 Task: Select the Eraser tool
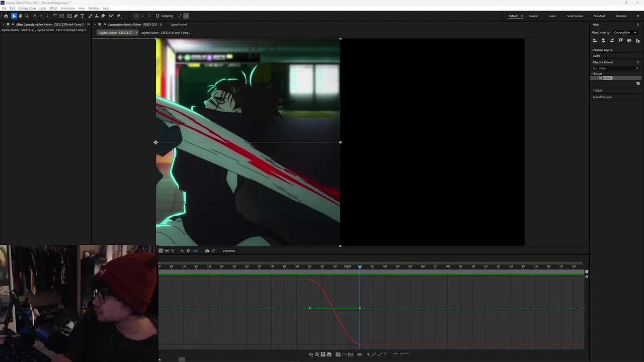point(103,16)
